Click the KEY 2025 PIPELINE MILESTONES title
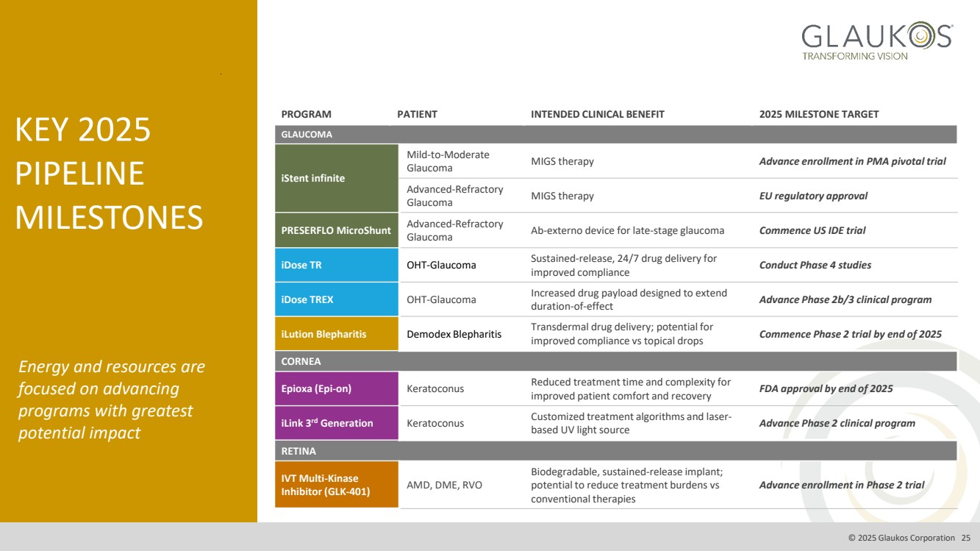Screen dimensions: 980x551 110,174
